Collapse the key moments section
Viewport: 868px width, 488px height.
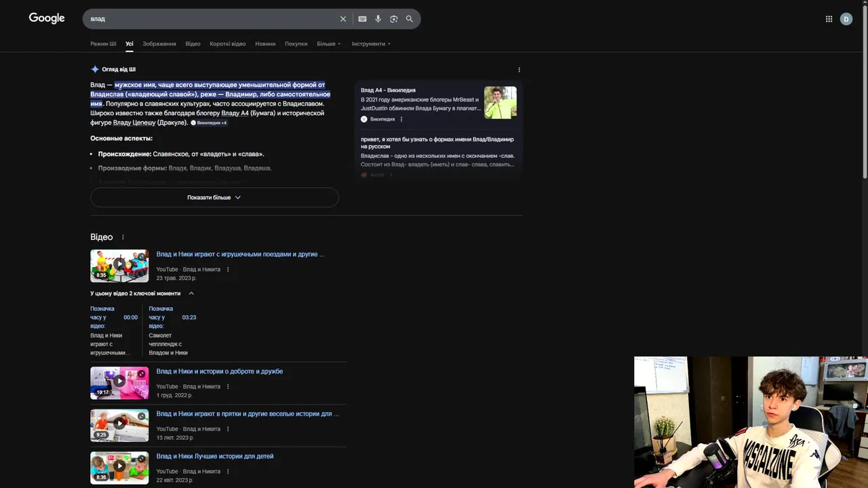click(x=191, y=293)
